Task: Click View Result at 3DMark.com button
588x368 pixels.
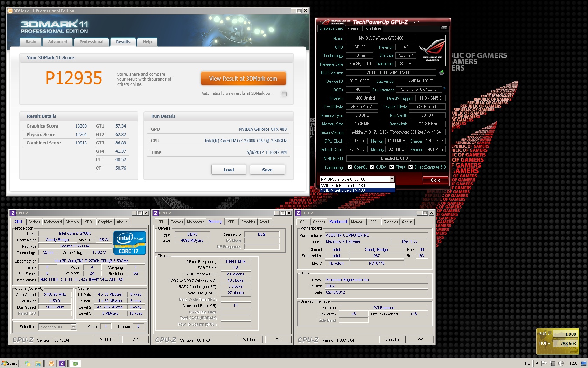Action: pyautogui.click(x=243, y=79)
